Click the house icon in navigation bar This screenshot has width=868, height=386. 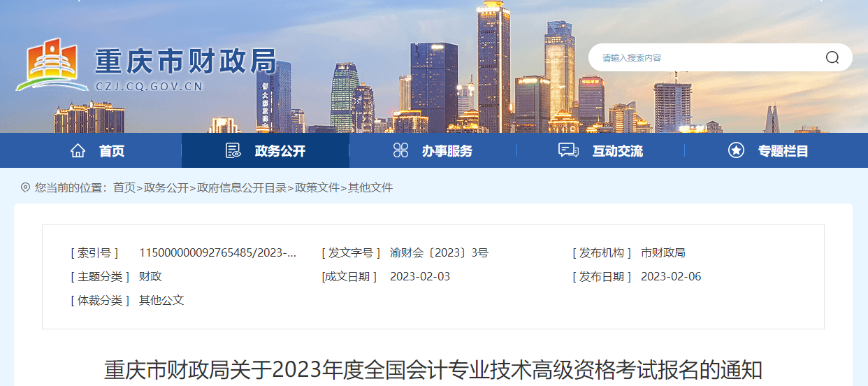[x=78, y=150]
